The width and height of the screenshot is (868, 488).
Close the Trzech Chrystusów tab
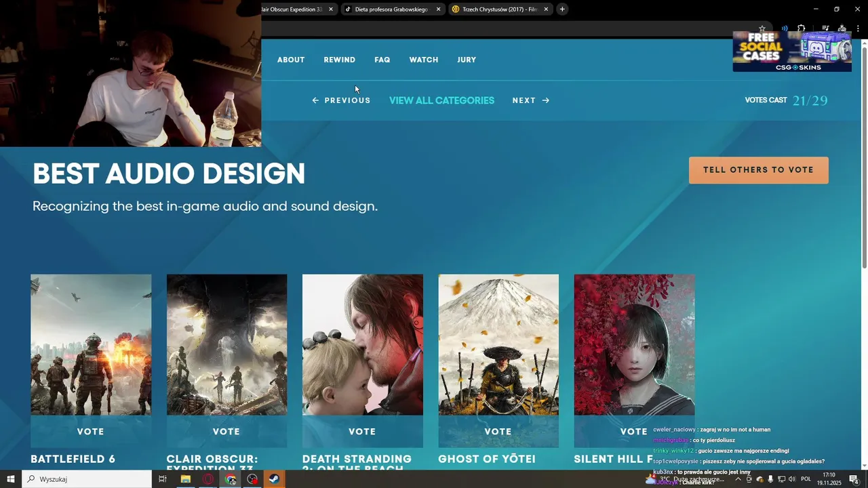click(546, 9)
